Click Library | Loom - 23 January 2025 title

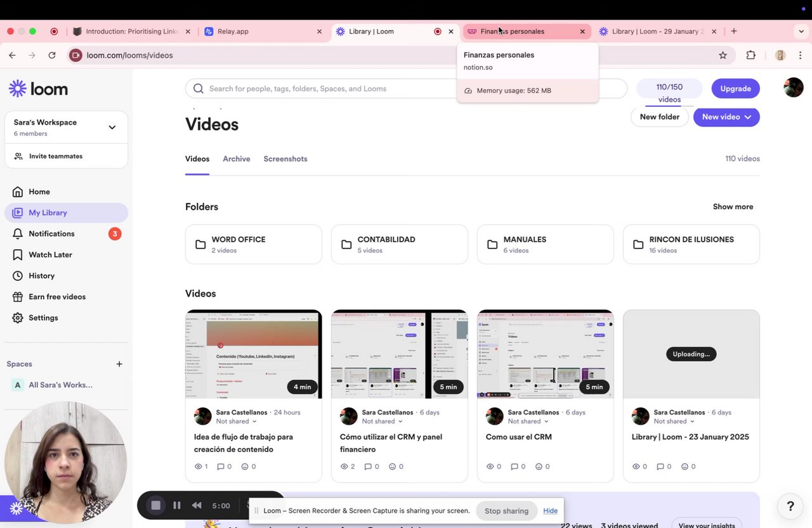click(690, 437)
